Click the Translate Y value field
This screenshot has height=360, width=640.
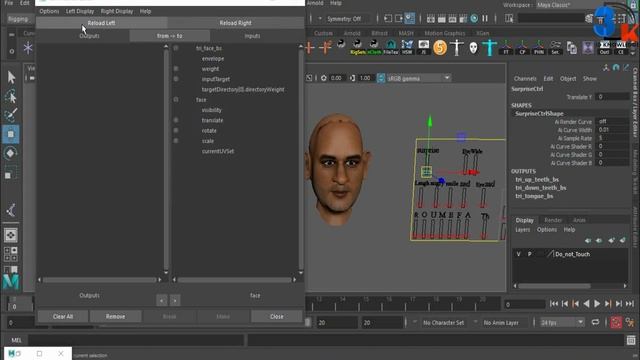612,97
